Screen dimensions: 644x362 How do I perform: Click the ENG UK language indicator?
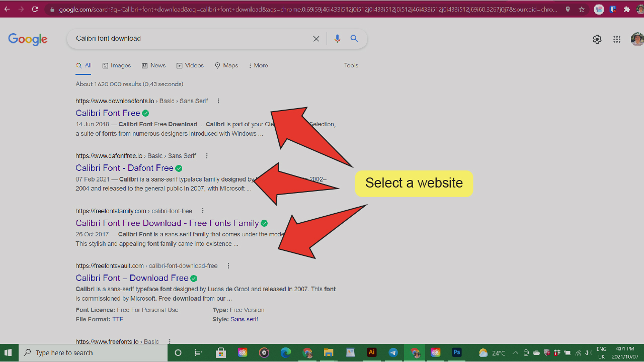pos(601,353)
